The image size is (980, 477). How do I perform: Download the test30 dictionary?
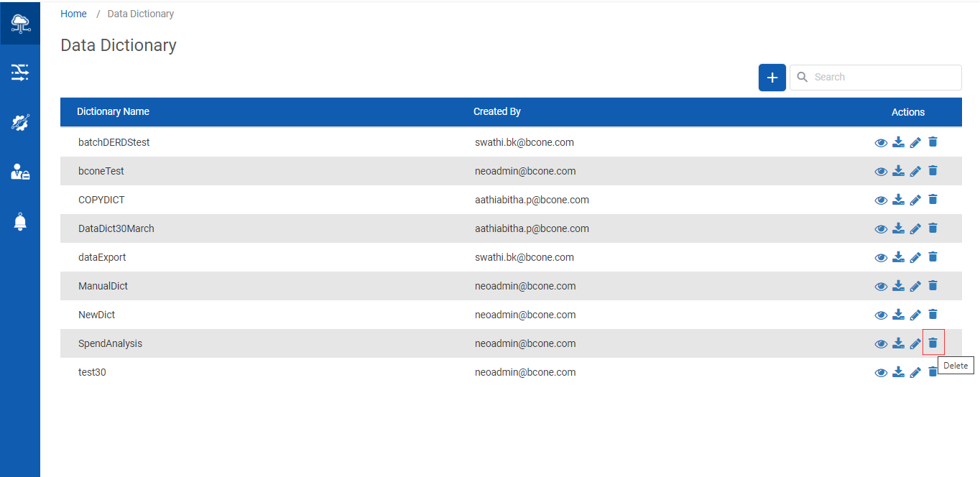pyautogui.click(x=898, y=372)
